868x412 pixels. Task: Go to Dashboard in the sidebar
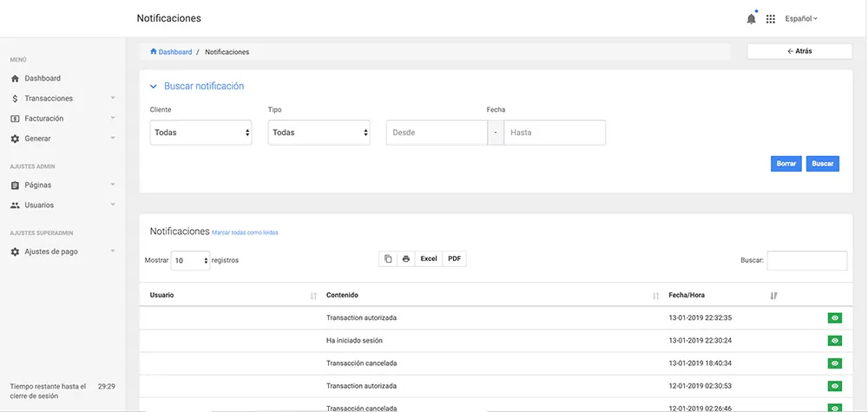(x=43, y=78)
